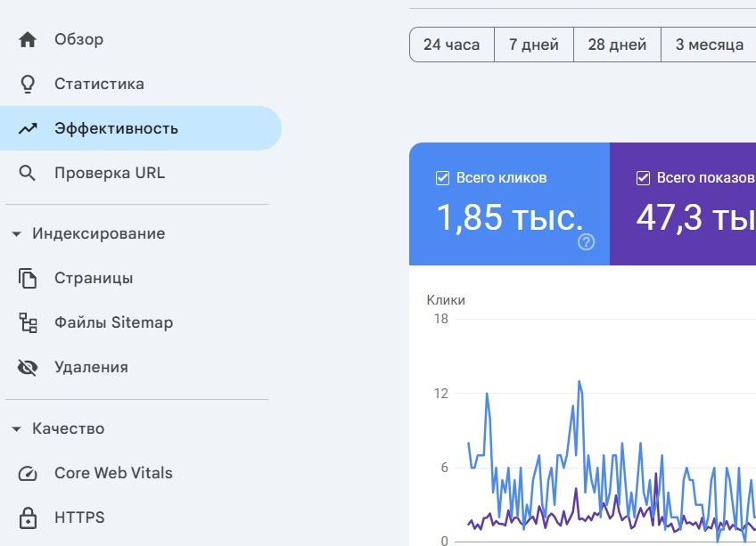
Task: Select the 3 месяца period
Action: pyautogui.click(x=709, y=45)
